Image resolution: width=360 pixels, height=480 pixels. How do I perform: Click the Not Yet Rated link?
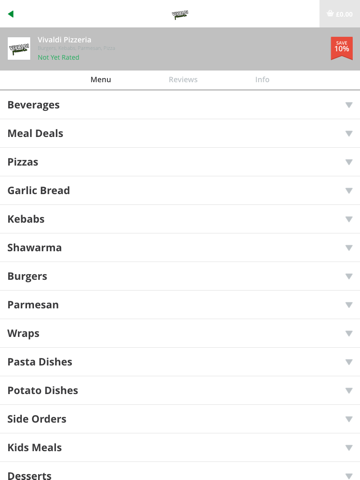click(x=58, y=57)
